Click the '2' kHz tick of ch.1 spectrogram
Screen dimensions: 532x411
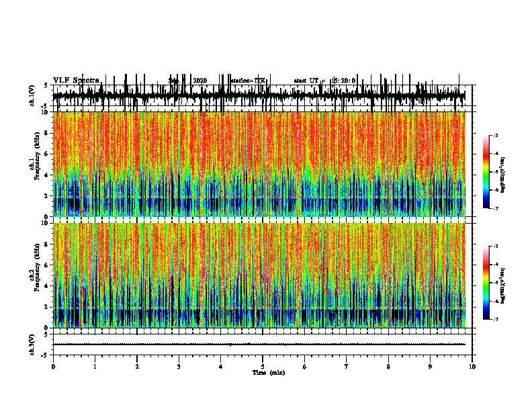coord(47,196)
